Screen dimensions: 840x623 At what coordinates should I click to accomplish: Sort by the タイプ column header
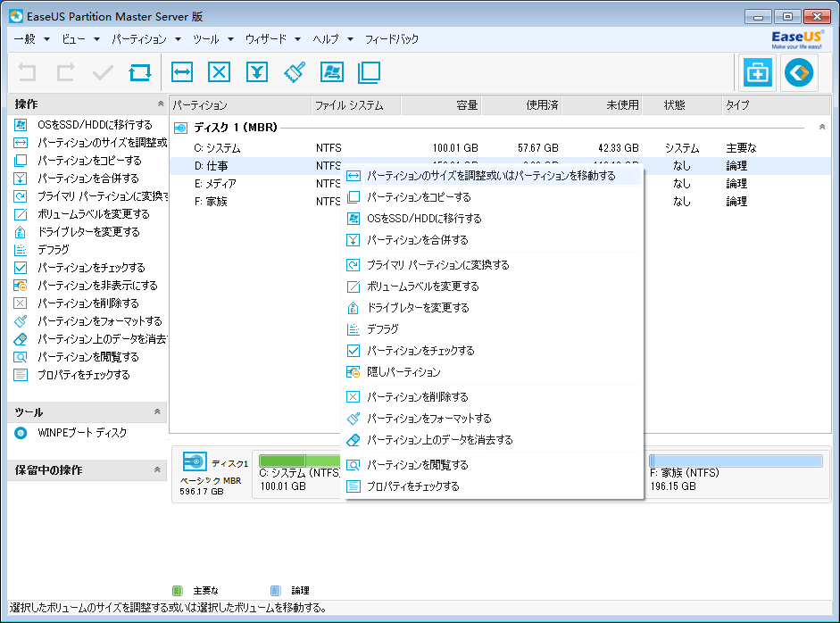[777, 105]
